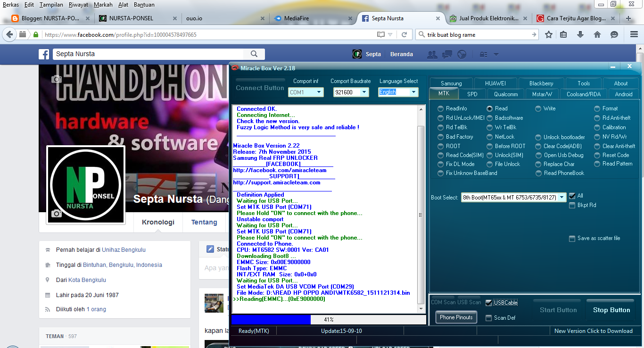Enable the Scan Def checkbox
The image size is (644, 348).
tap(489, 318)
